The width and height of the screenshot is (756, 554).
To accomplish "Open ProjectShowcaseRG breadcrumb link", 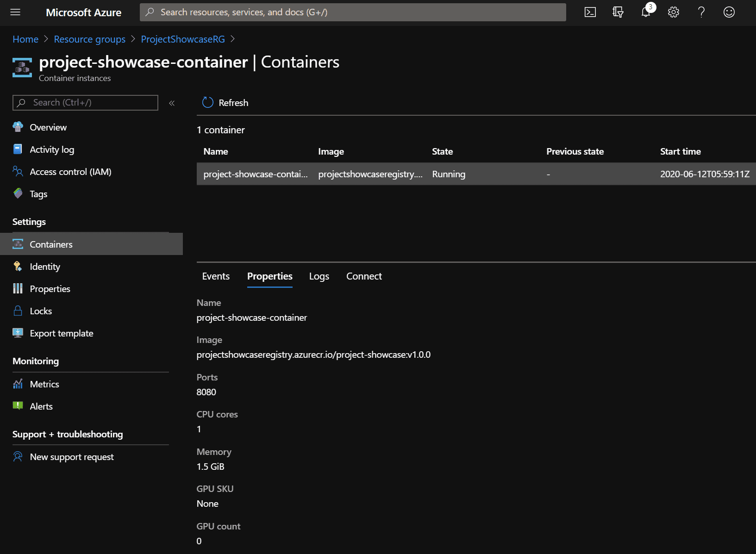I will tap(183, 39).
